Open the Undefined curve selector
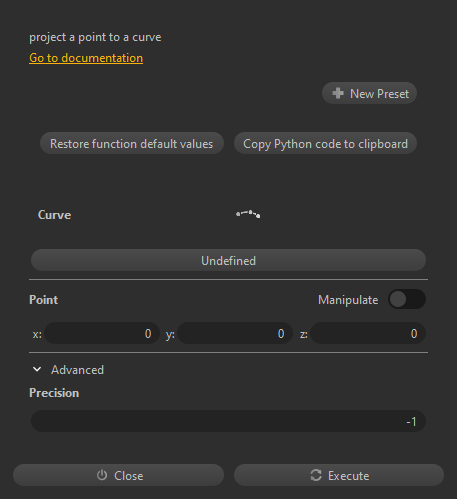Screen dimensions: 457x499 click(x=228, y=260)
